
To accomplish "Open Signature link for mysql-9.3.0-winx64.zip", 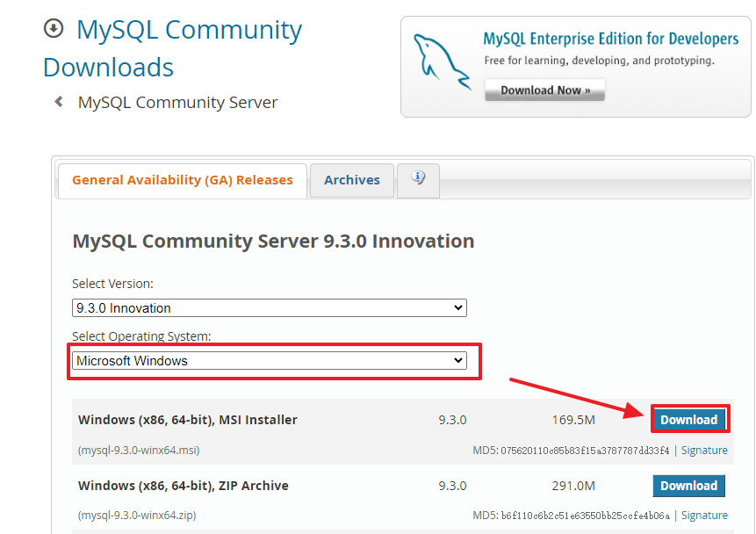I will coord(704,516).
